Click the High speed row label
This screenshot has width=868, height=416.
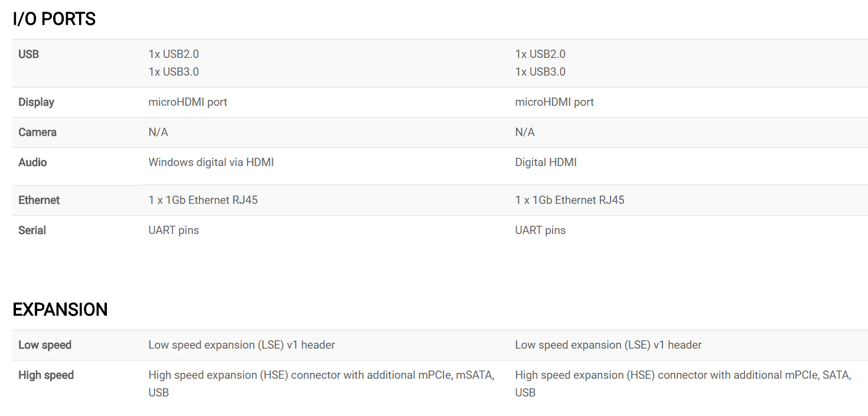click(46, 375)
